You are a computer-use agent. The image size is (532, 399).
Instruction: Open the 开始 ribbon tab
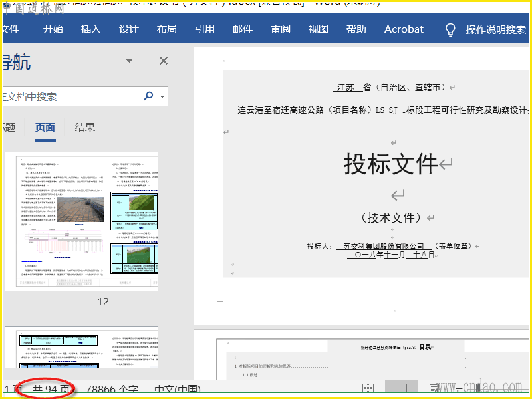(x=53, y=29)
